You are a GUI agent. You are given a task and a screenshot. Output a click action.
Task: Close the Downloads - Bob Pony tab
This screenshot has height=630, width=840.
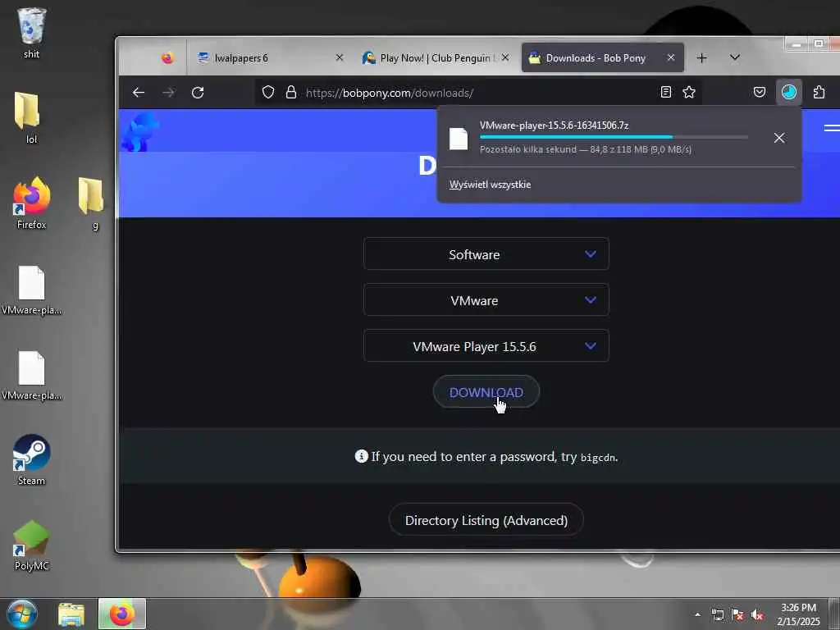[671, 57]
